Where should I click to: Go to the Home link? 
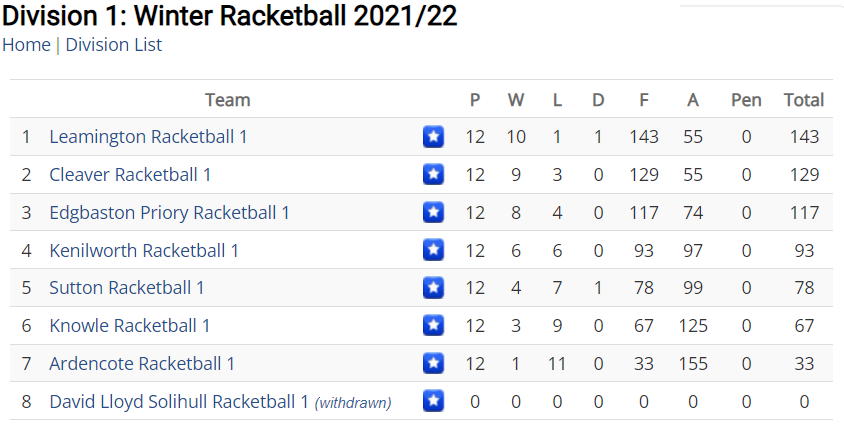tap(26, 45)
